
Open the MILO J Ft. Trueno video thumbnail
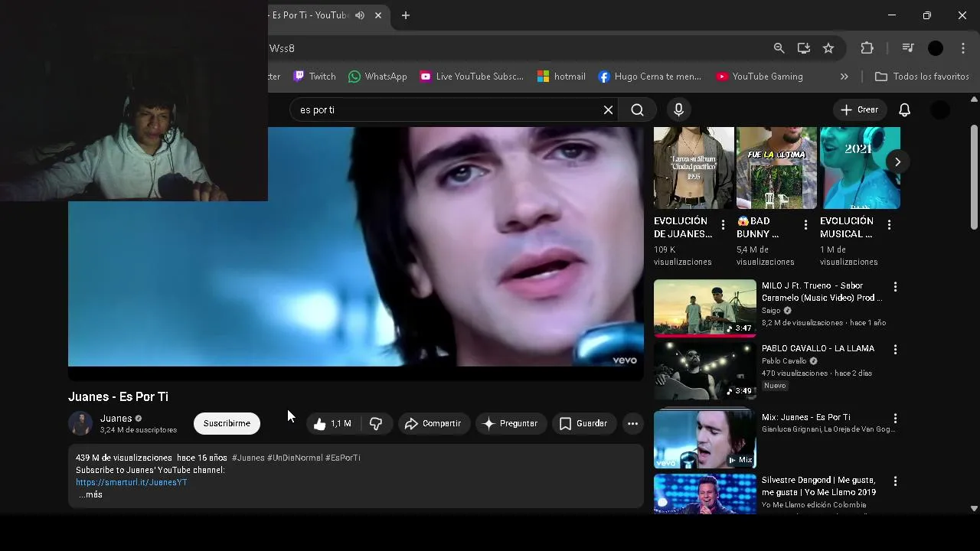[705, 308]
